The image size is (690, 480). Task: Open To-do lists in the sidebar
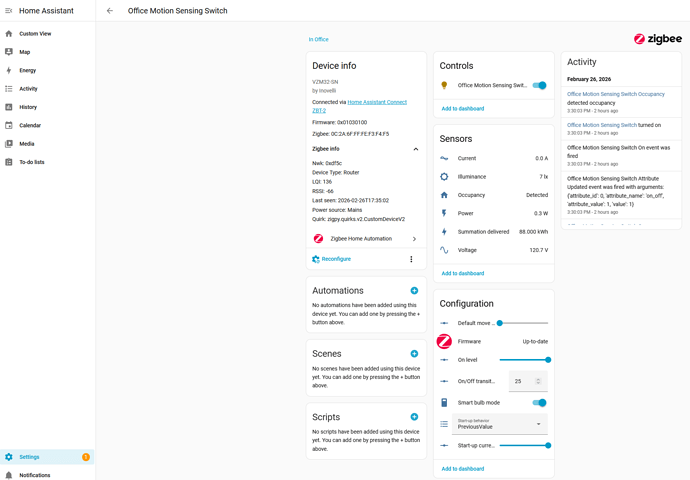tap(31, 162)
